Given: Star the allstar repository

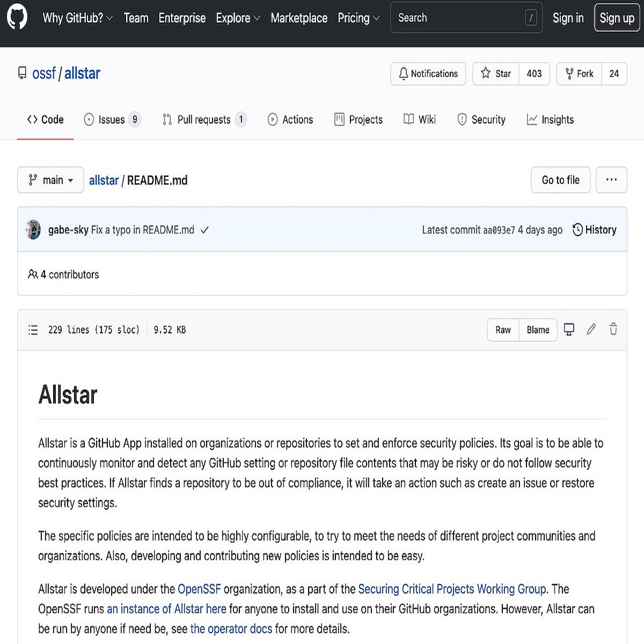Looking at the screenshot, I should [495, 74].
